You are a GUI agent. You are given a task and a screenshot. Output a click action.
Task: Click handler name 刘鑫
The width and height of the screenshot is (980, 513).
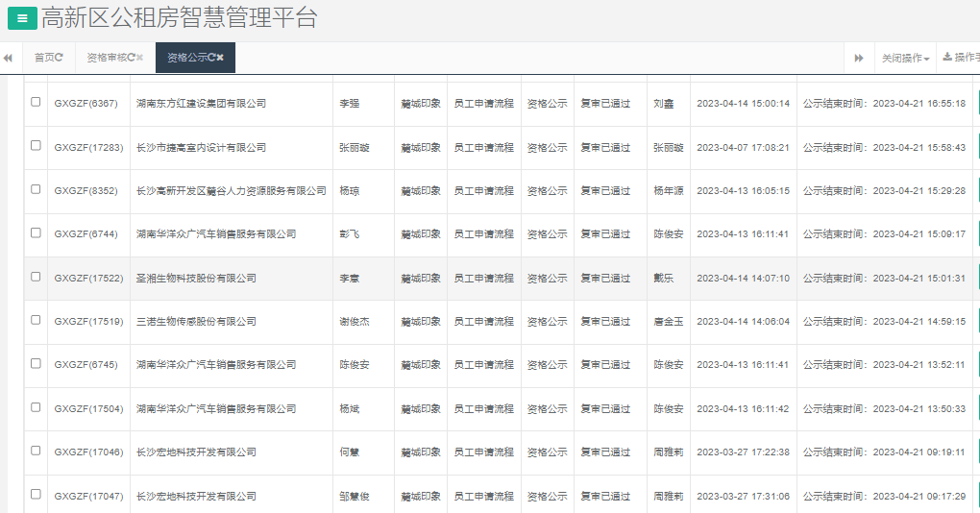664,104
